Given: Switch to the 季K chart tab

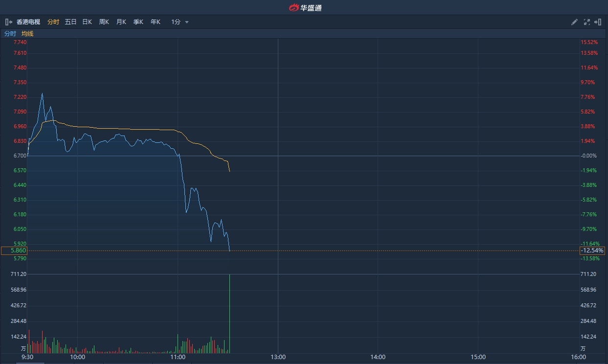Looking at the screenshot, I should tap(138, 22).
